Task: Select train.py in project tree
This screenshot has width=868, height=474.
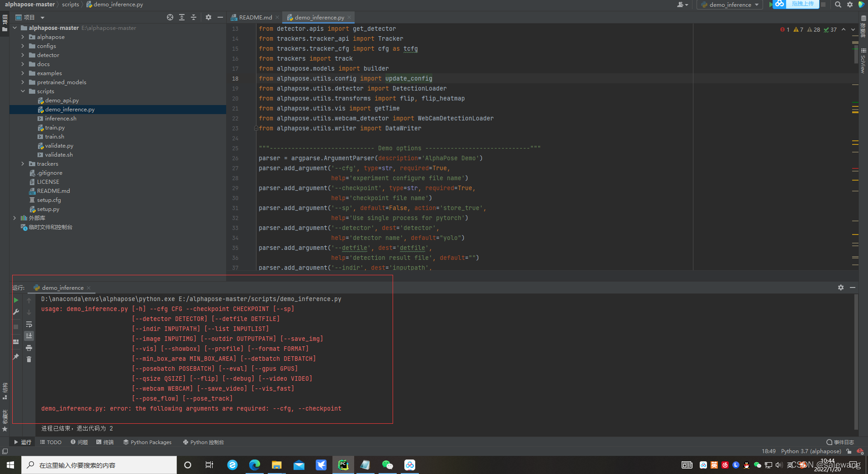Action: 55,128
